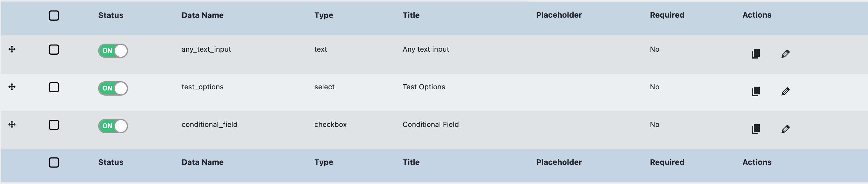Click the any_text_input data name
Screen dimensions: 868x184
(206, 49)
